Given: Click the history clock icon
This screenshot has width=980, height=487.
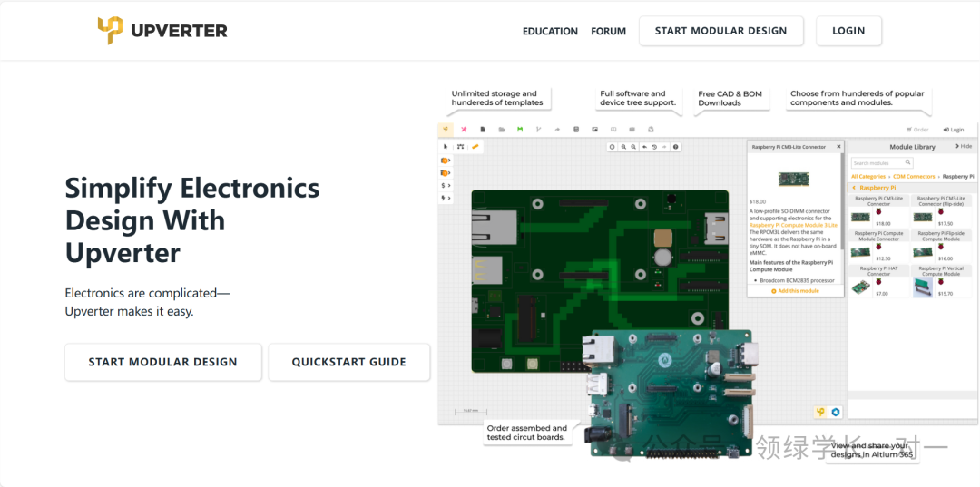Looking at the screenshot, I should [654, 147].
